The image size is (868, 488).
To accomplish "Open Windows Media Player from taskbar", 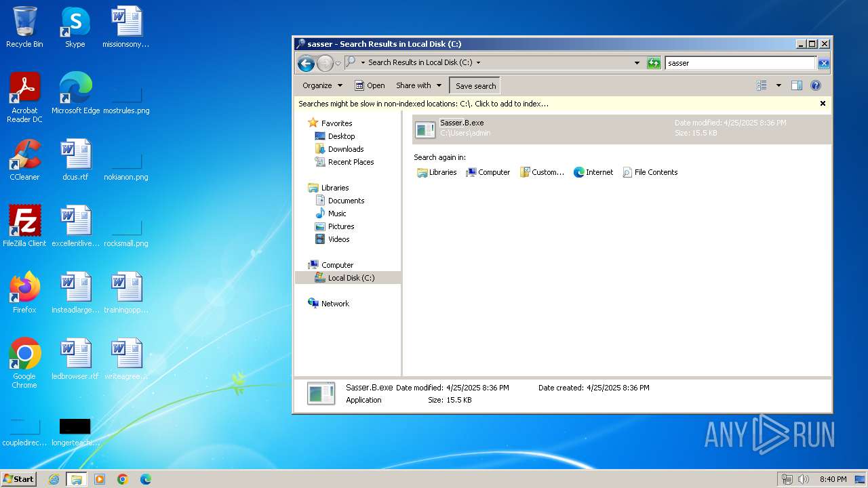I will tap(100, 479).
